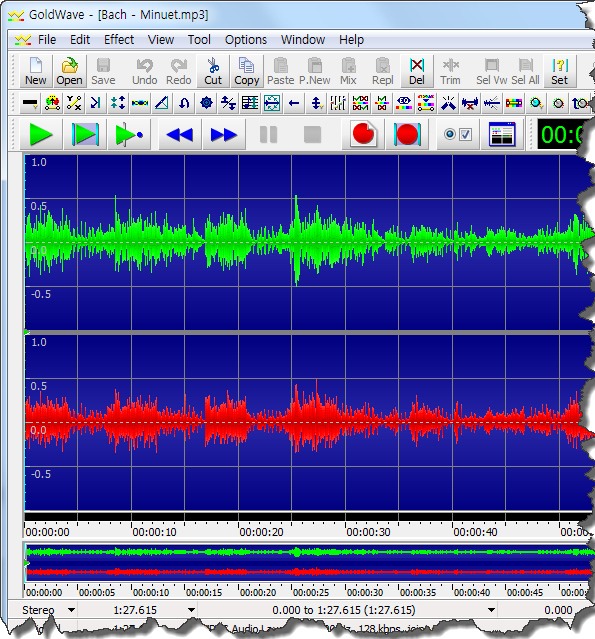
Task: Cut the selection with the Cut button
Action: 213,72
